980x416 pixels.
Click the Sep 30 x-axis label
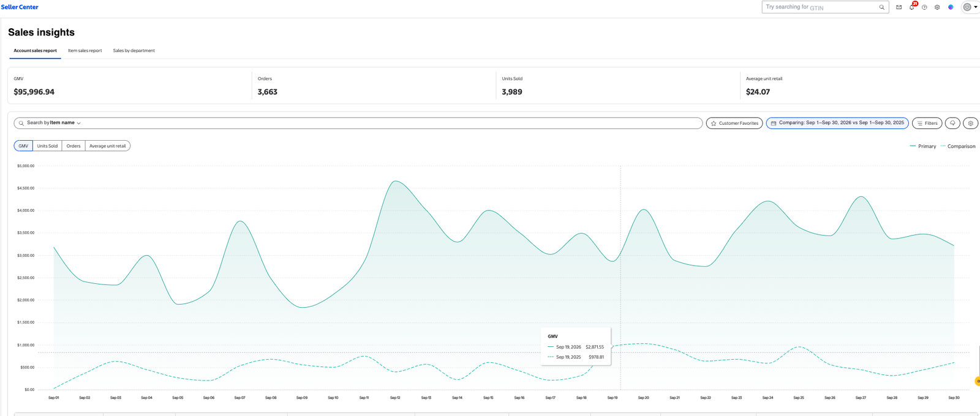(954, 398)
